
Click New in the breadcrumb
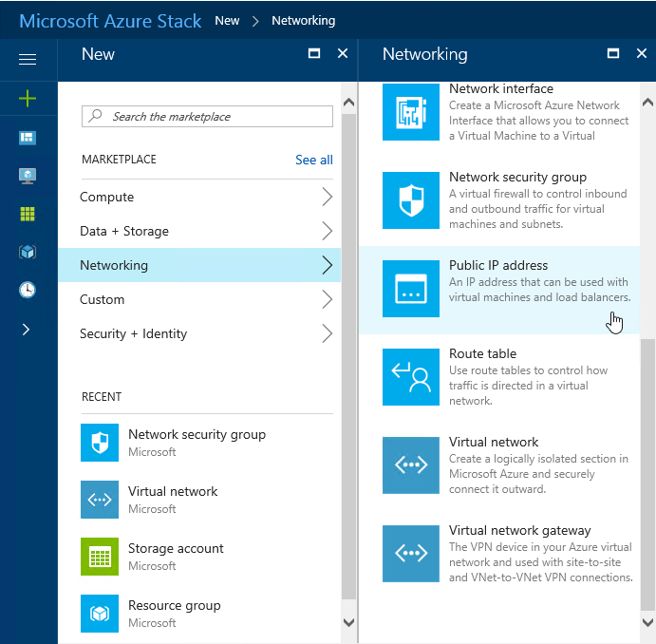click(227, 21)
